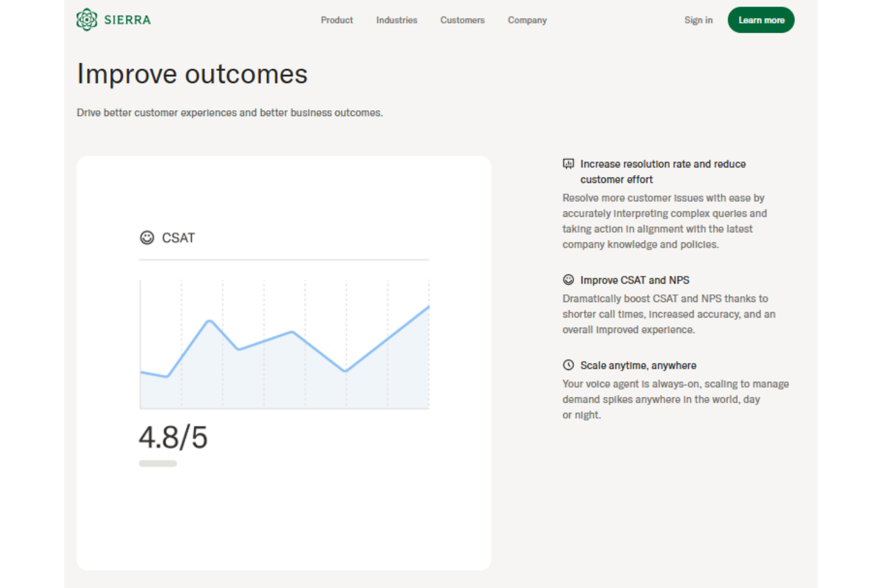
Task: Click the SIERRA wordmark text
Action: pyautogui.click(x=128, y=20)
